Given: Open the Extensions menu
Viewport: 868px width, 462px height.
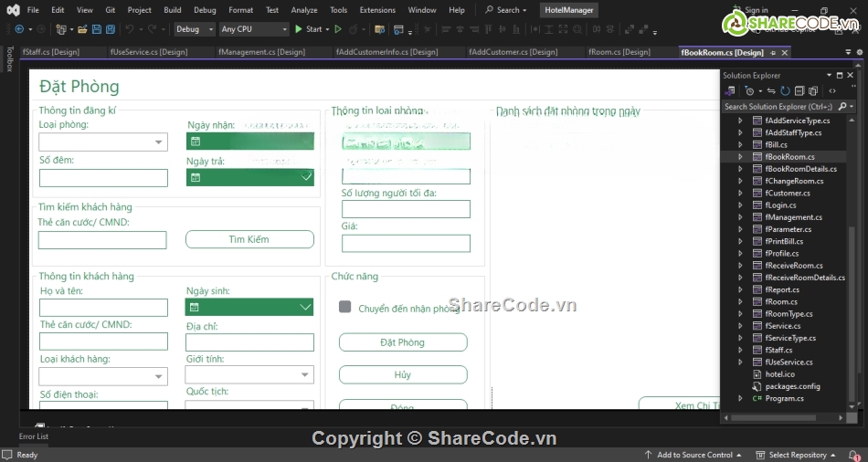Looking at the screenshot, I should [377, 10].
